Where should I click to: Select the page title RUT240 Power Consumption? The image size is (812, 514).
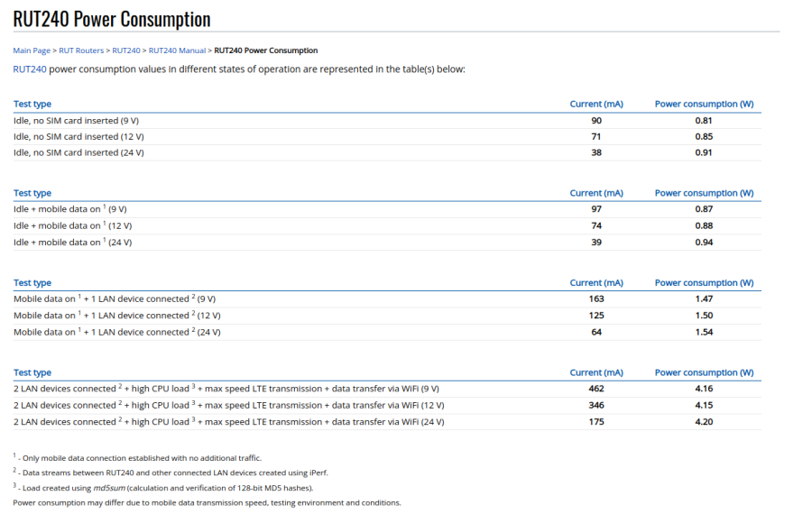click(112, 19)
